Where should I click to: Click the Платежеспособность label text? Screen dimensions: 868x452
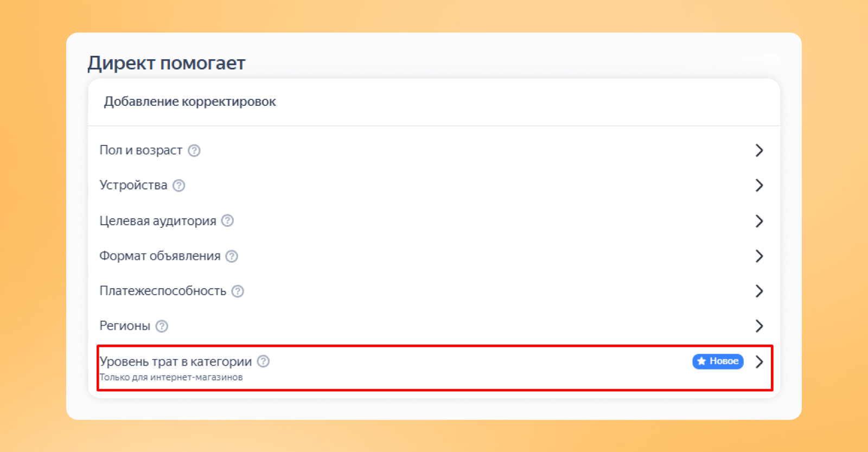click(163, 291)
